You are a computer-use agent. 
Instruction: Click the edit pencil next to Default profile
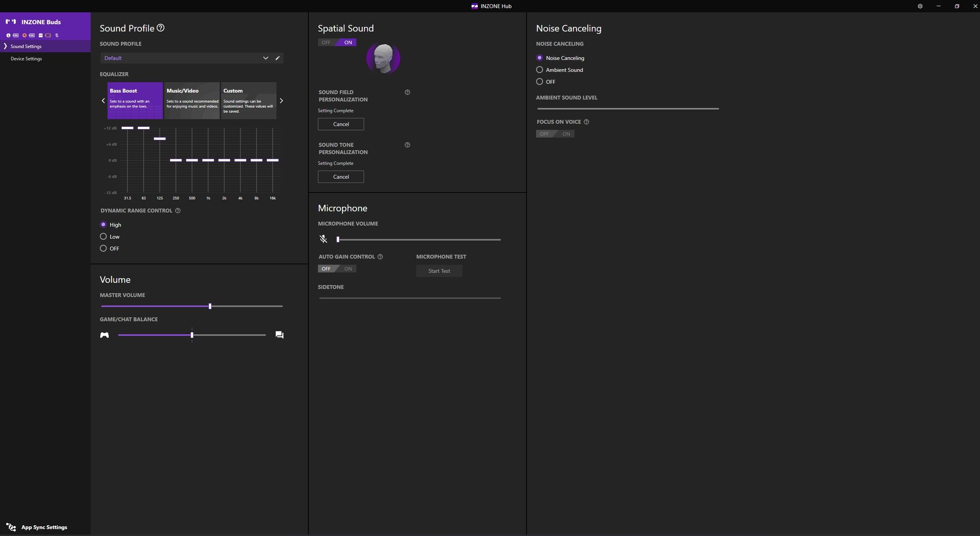pos(278,58)
